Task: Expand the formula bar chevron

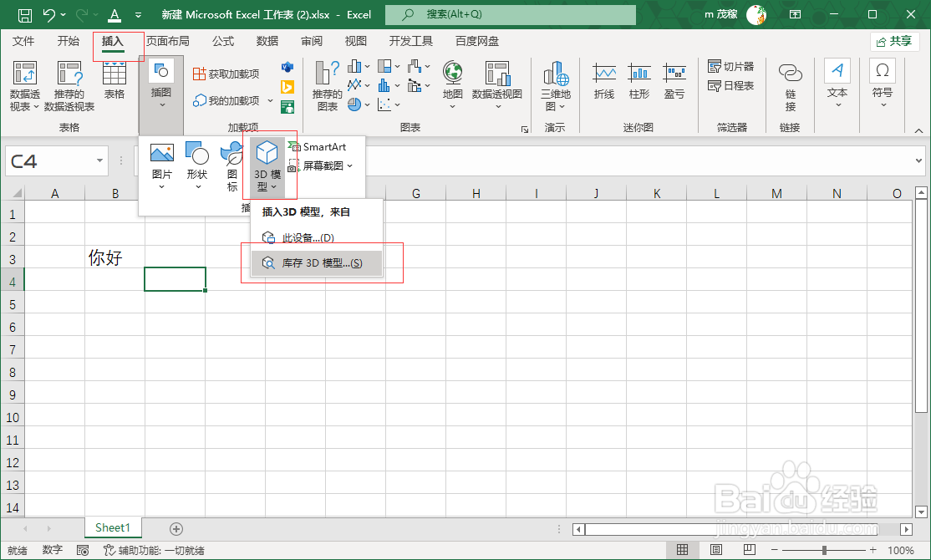Action: coord(918,160)
